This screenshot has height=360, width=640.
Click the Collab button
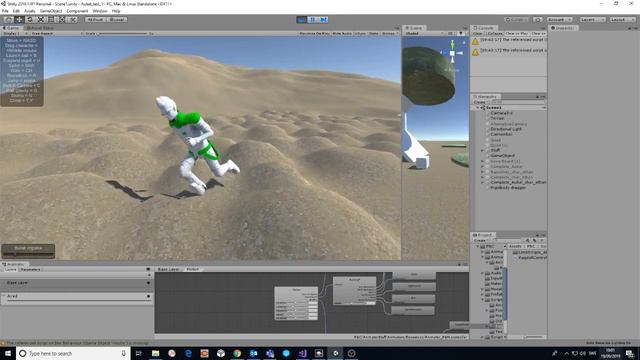point(517,20)
